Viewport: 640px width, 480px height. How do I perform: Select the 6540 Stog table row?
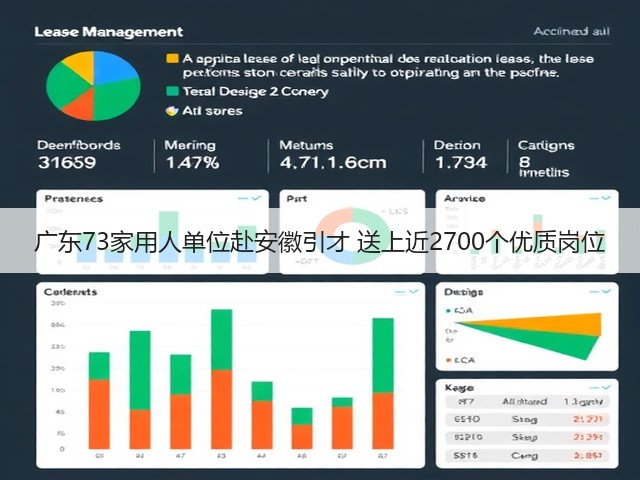pyautogui.click(x=527, y=419)
